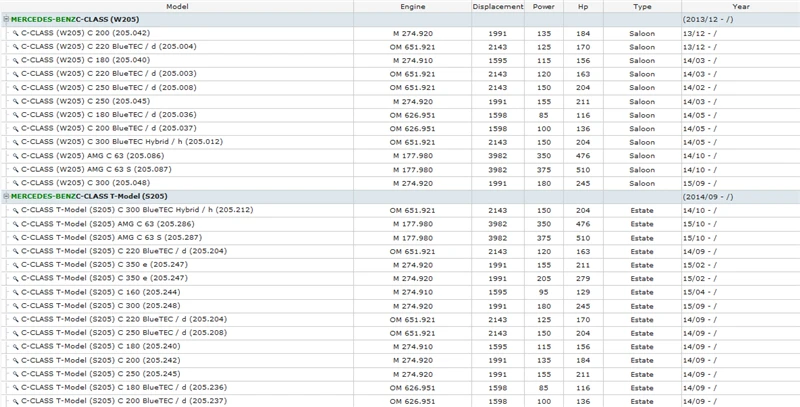
Task: Open C-CLASS (W205) C 300 (205.048) entry
Action: [86, 183]
